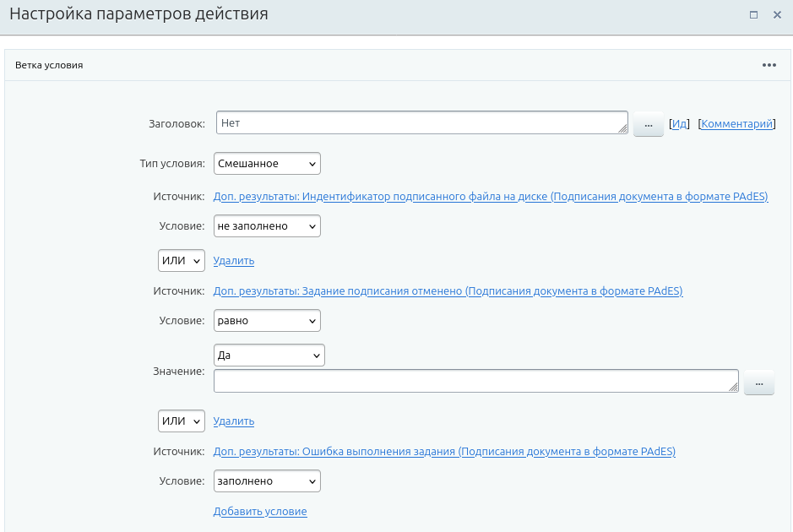
Task: Open the Ид link
Action: tap(679, 124)
